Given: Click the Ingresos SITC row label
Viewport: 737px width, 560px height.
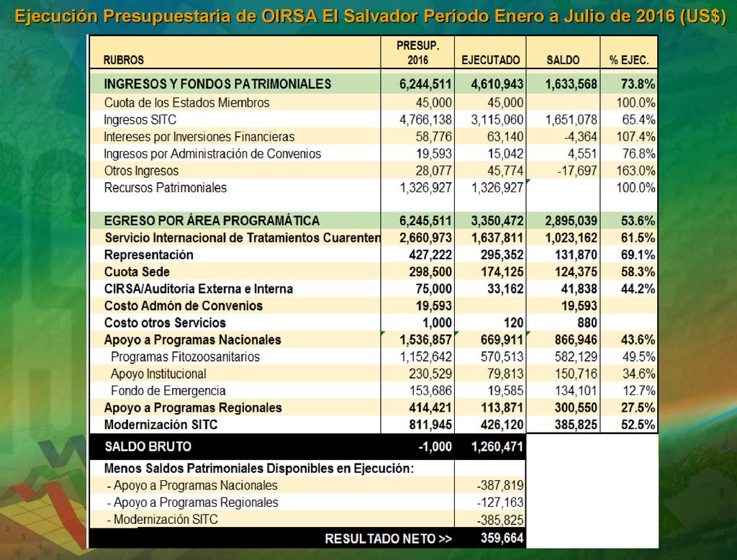Looking at the screenshot, I should tap(140, 120).
